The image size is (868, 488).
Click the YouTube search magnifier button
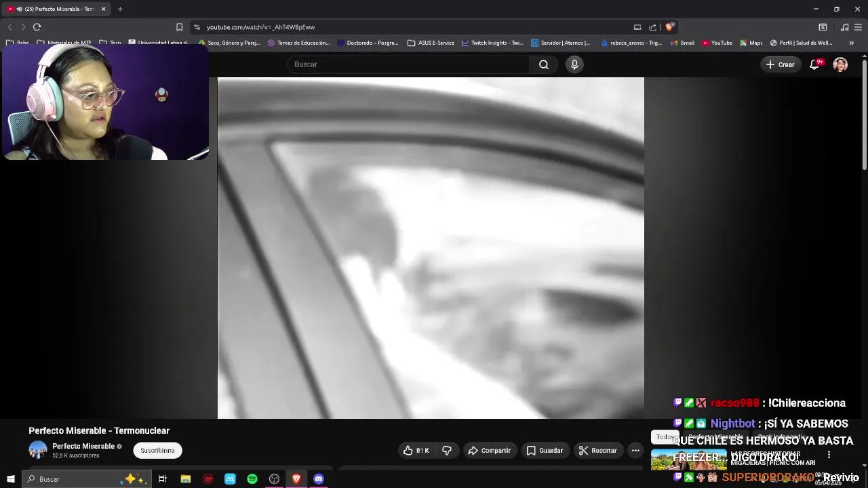543,64
